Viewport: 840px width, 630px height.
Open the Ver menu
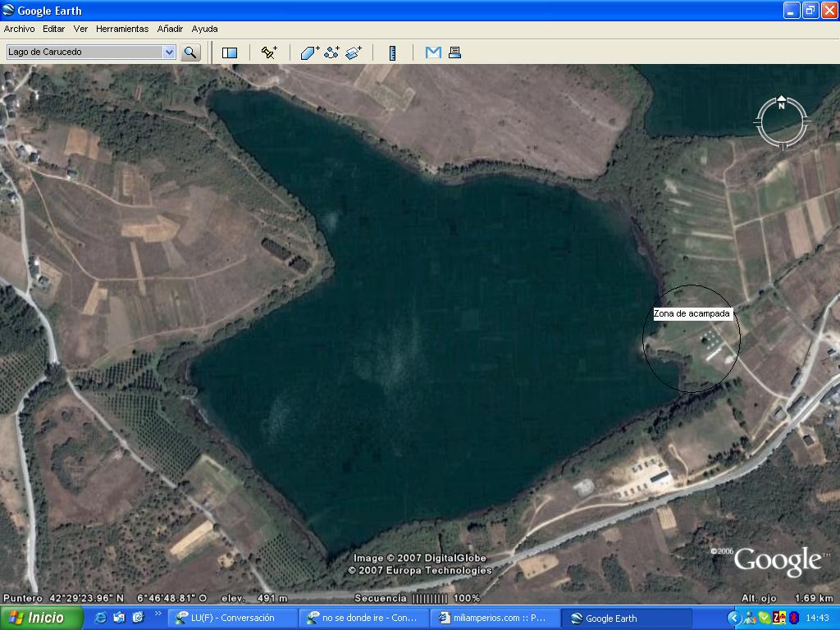(80, 29)
